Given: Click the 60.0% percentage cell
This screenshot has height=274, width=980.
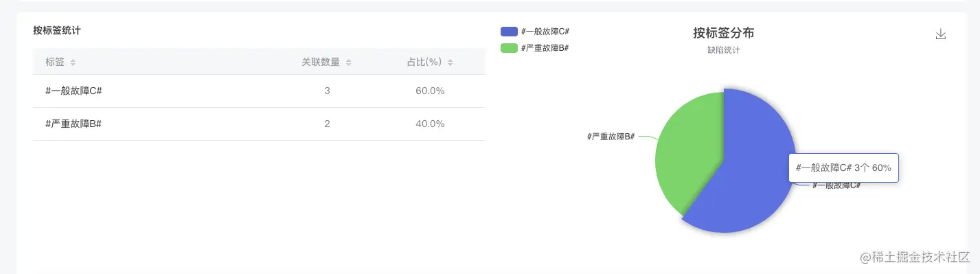Looking at the screenshot, I should pyautogui.click(x=430, y=91).
